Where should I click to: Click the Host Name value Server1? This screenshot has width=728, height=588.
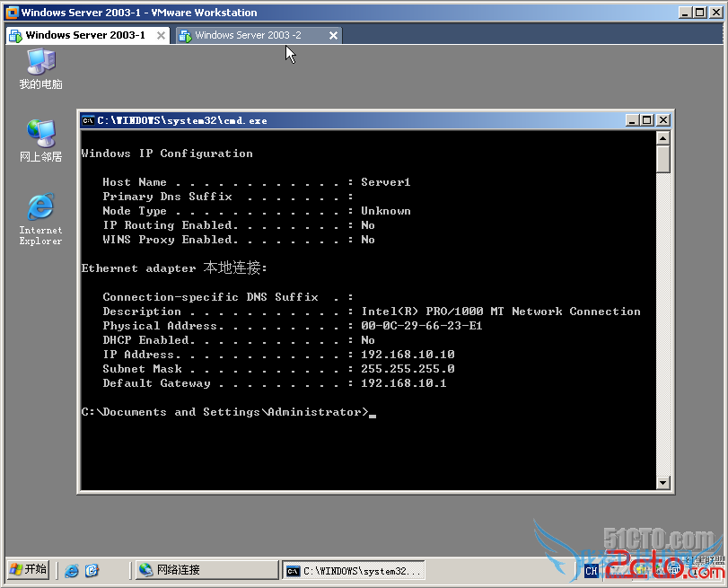point(386,182)
